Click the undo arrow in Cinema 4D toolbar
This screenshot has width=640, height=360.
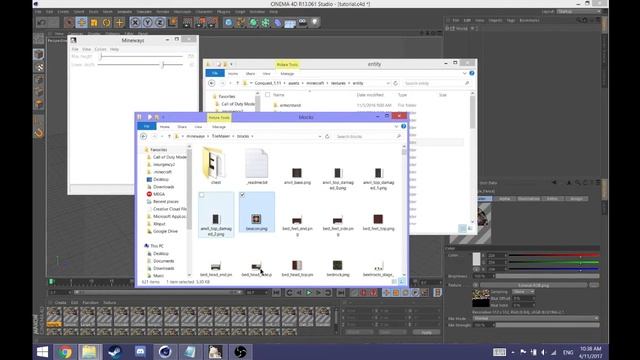click(41, 22)
